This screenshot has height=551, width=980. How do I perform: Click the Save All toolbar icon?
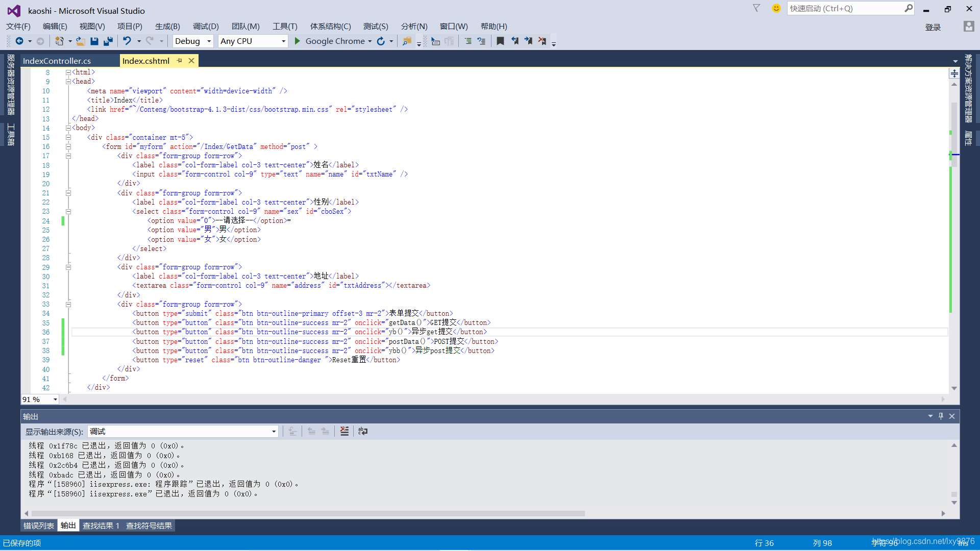point(108,41)
